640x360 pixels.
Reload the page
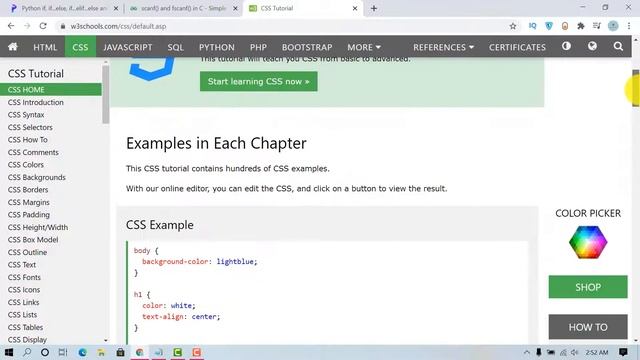(x=43, y=26)
